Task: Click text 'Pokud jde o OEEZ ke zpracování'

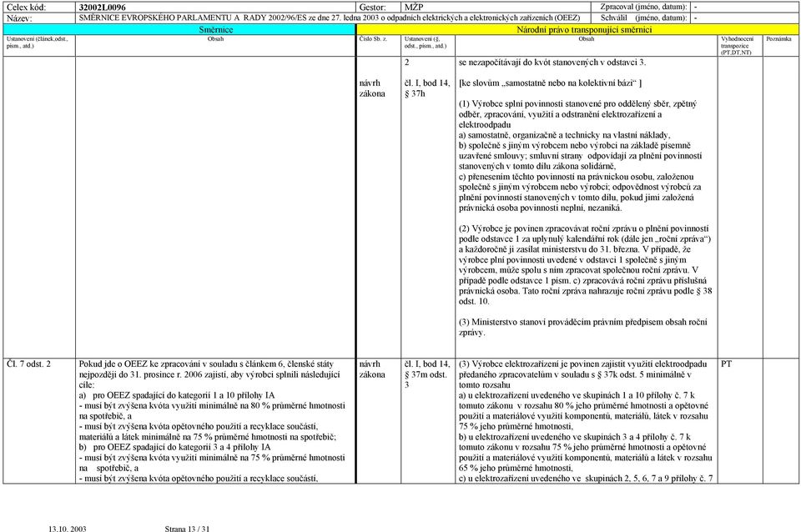Action: tap(209, 374)
